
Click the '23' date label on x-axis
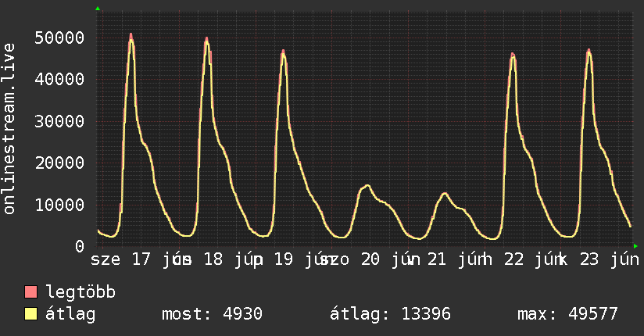click(589, 259)
